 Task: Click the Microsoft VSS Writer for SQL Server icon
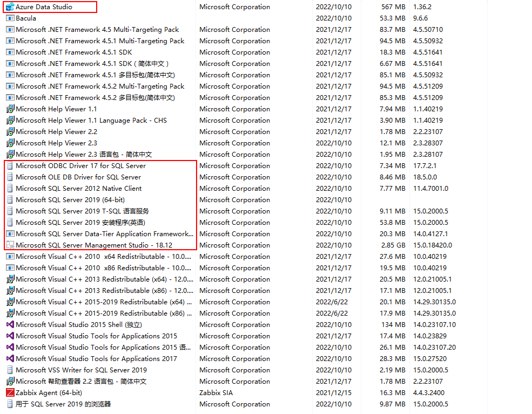coord(10,370)
